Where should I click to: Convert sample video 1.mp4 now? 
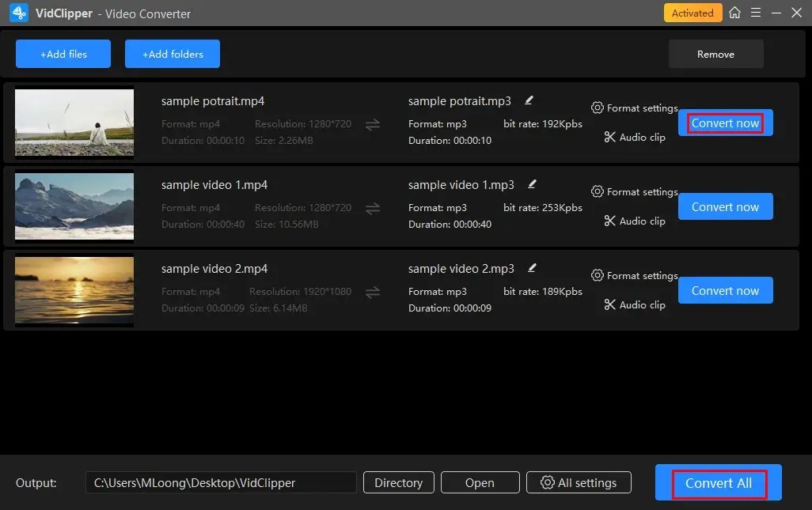(x=726, y=206)
